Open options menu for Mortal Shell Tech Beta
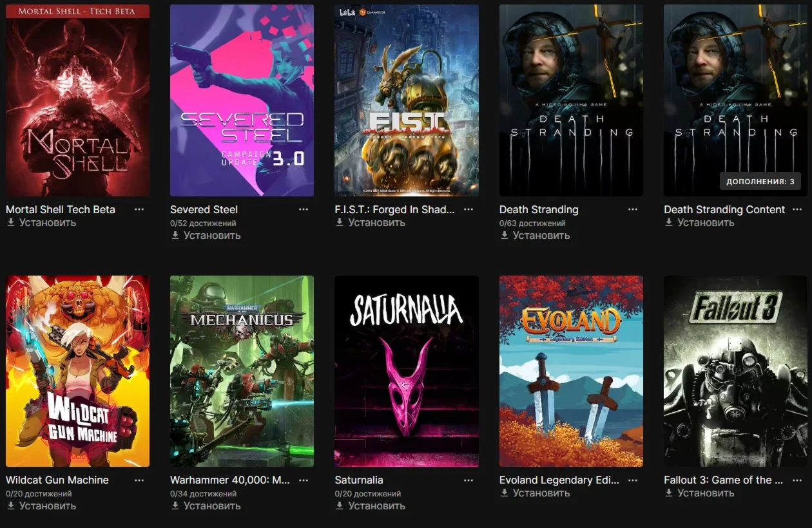The height and width of the screenshot is (528, 812). coord(139,209)
